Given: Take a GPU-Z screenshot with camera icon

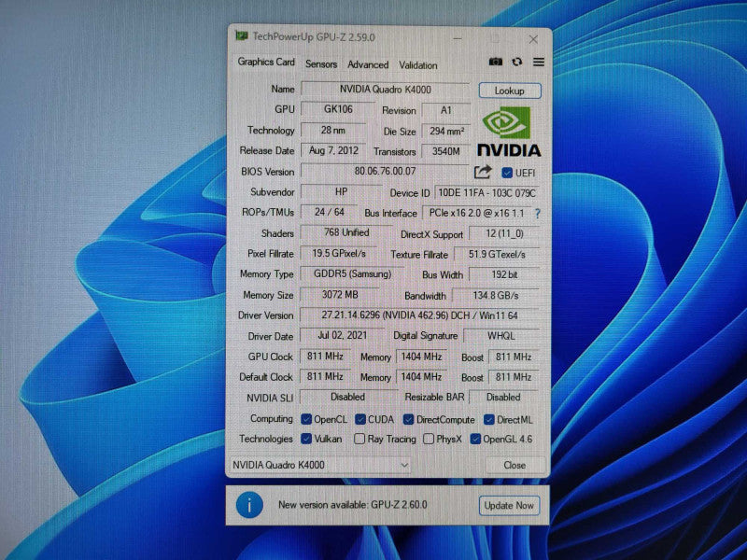Looking at the screenshot, I should point(496,62).
